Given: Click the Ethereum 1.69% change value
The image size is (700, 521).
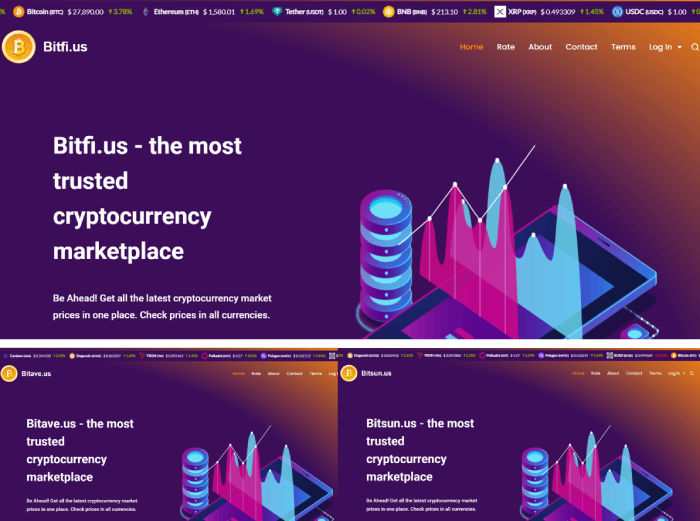Looking at the screenshot, I should click(x=252, y=12).
